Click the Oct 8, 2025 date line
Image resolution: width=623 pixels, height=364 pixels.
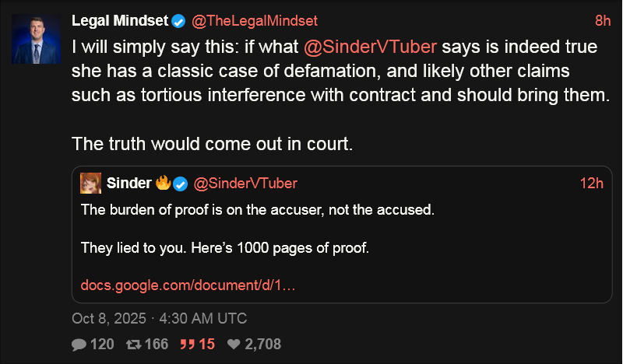pyautogui.click(x=159, y=318)
